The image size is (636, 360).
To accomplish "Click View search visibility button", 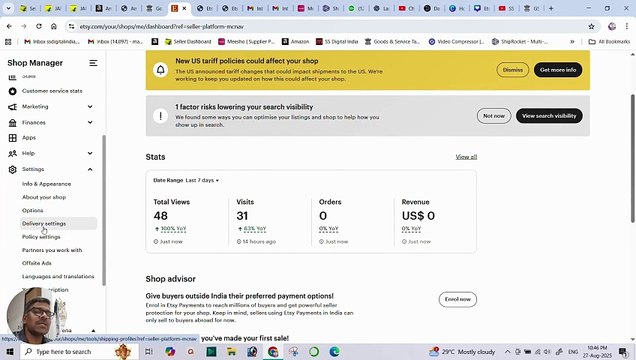I will [549, 116].
